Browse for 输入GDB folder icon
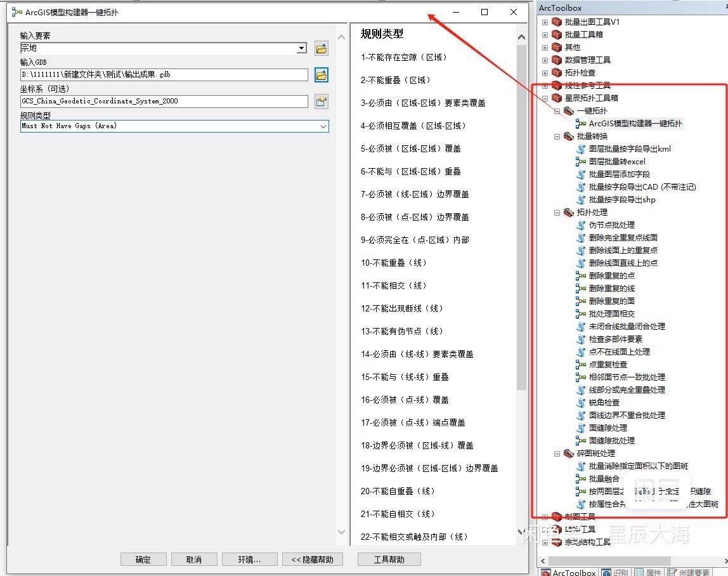Viewport: 728px width, 576px height. pyautogui.click(x=322, y=75)
